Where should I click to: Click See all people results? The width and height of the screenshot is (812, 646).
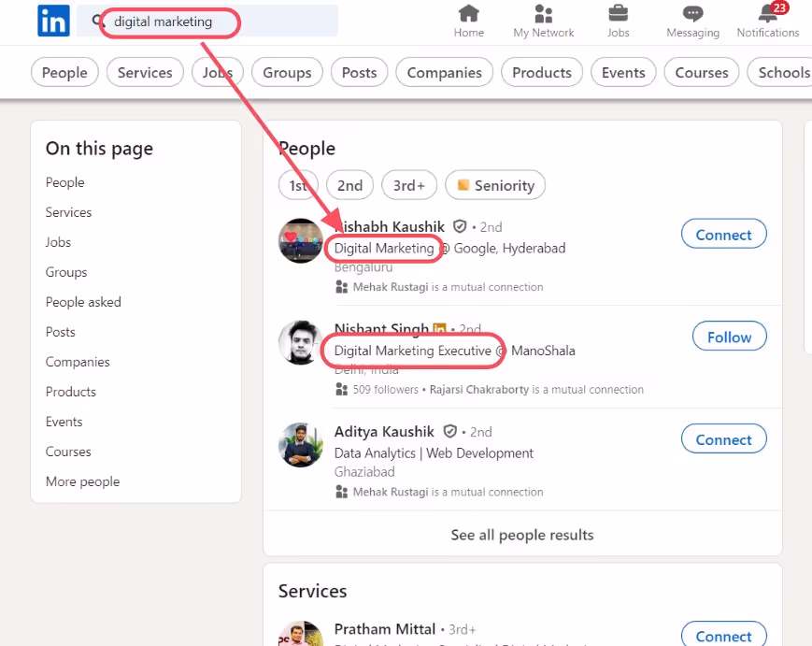pos(522,535)
